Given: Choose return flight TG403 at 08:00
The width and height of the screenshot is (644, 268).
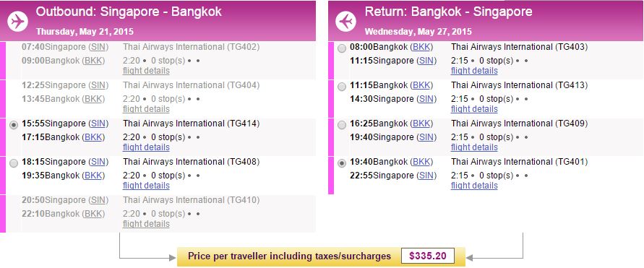Looking at the screenshot, I should pyautogui.click(x=342, y=48).
